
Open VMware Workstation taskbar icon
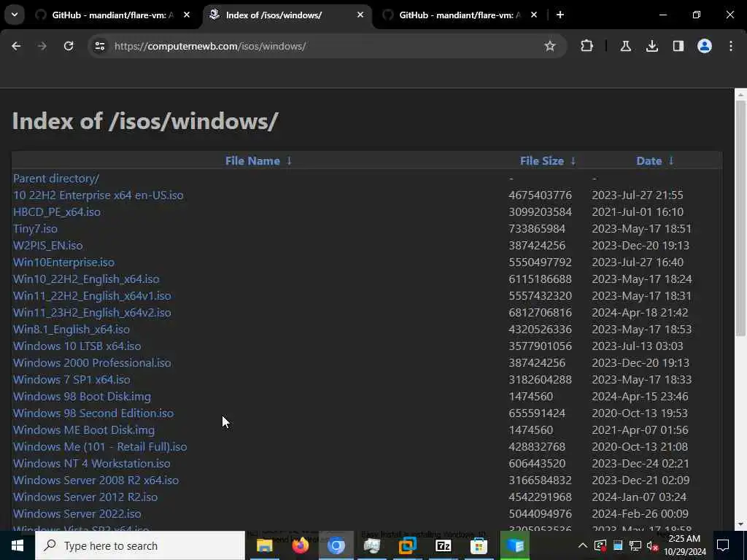[407, 545]
